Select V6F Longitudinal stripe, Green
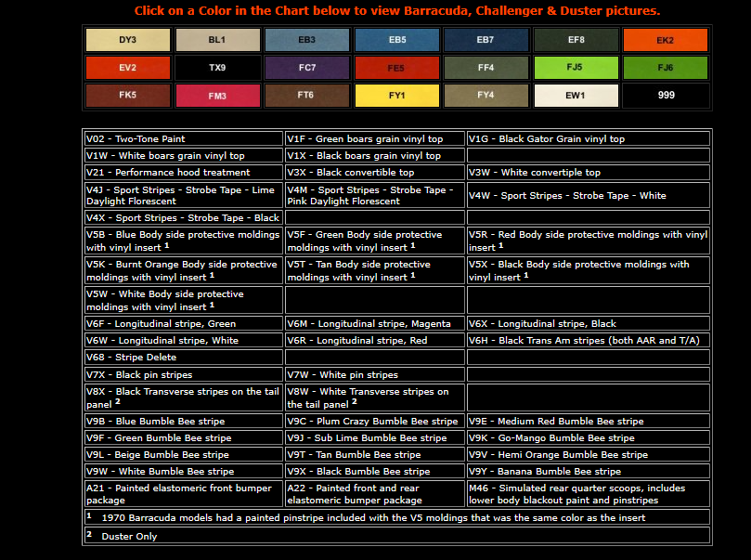 (184, 324)
